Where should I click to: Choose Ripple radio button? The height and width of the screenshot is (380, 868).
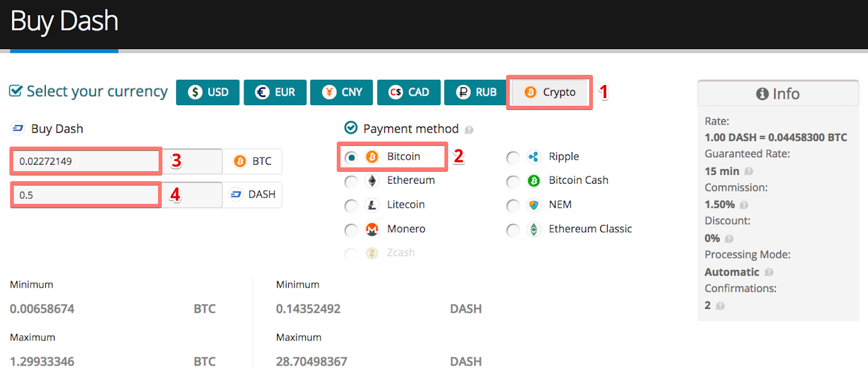point(513,157)
